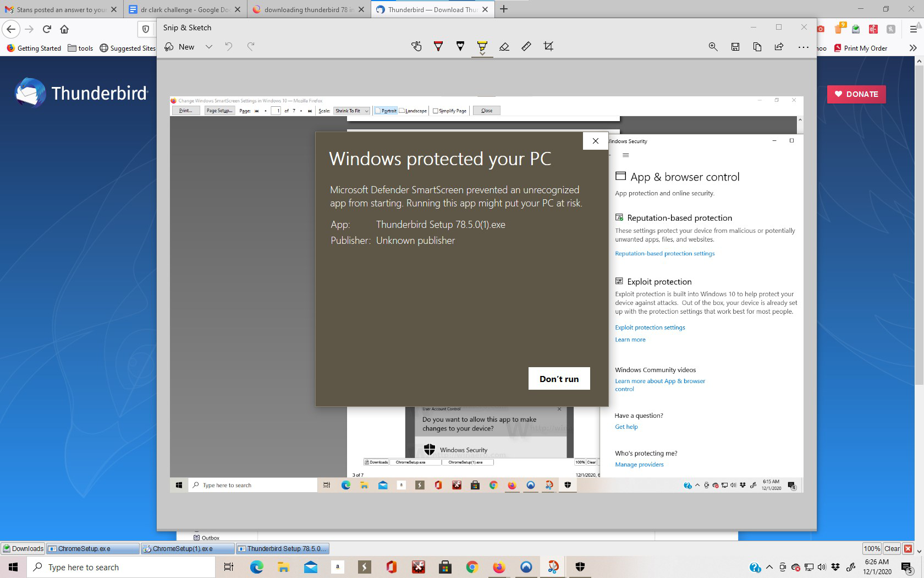
Task: Expand the New snip delay dropdown
Action: pos(209,47)
